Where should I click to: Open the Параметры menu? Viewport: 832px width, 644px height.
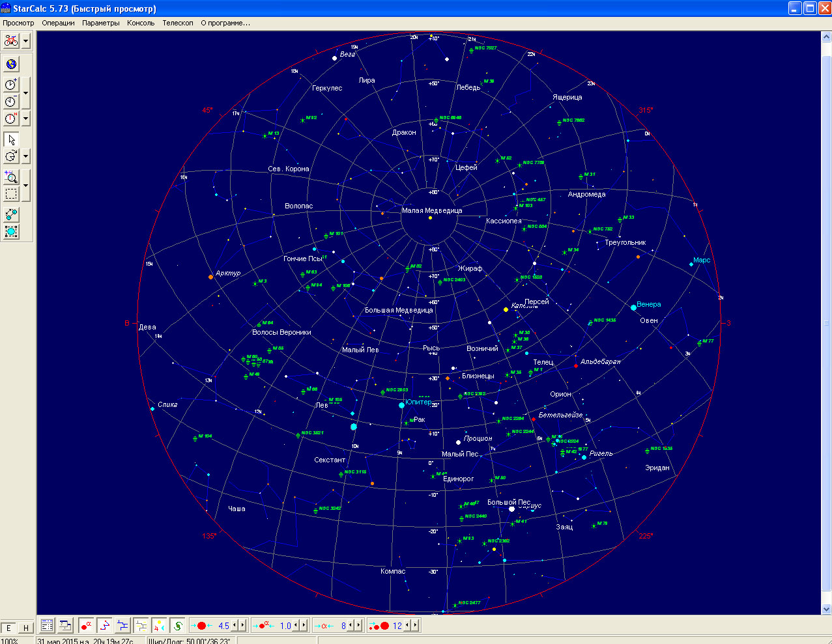click(x=100, y=23)
